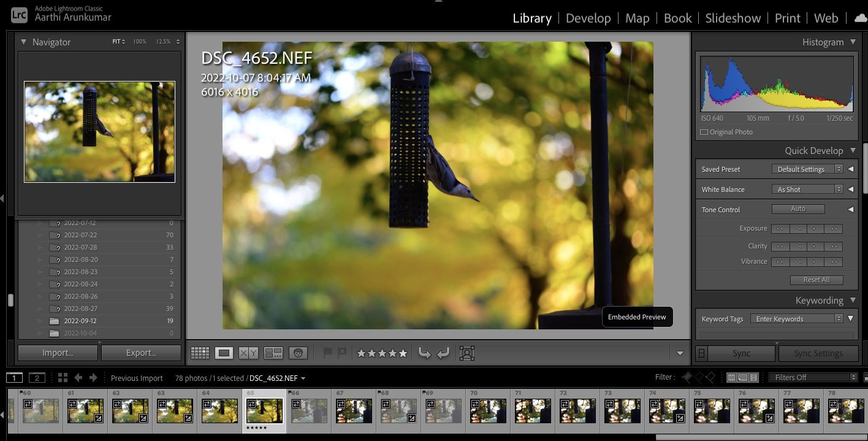Click Reset All in Quick Develop

pos(817,280)
